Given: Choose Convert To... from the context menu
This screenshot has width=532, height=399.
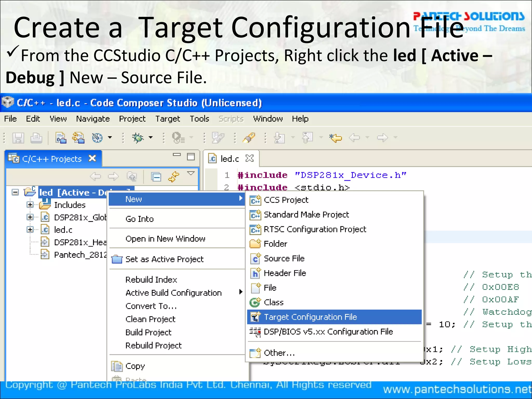Looking at the screenshot, I should pyautogui.click(x=177, y=306).
